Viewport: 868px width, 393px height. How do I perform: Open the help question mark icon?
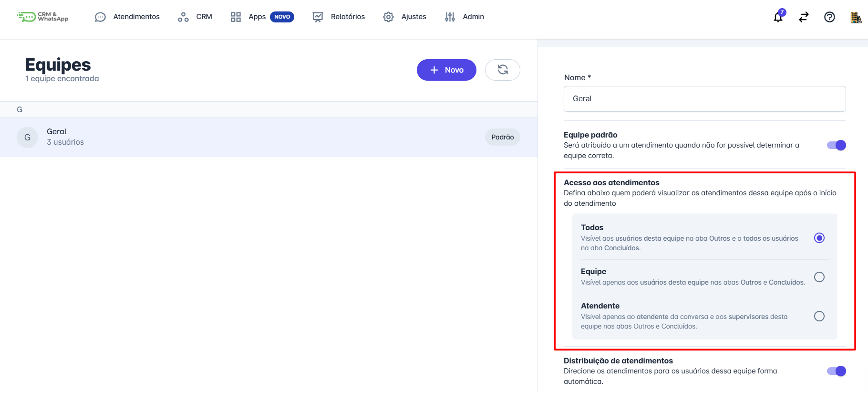click(829, 17)
